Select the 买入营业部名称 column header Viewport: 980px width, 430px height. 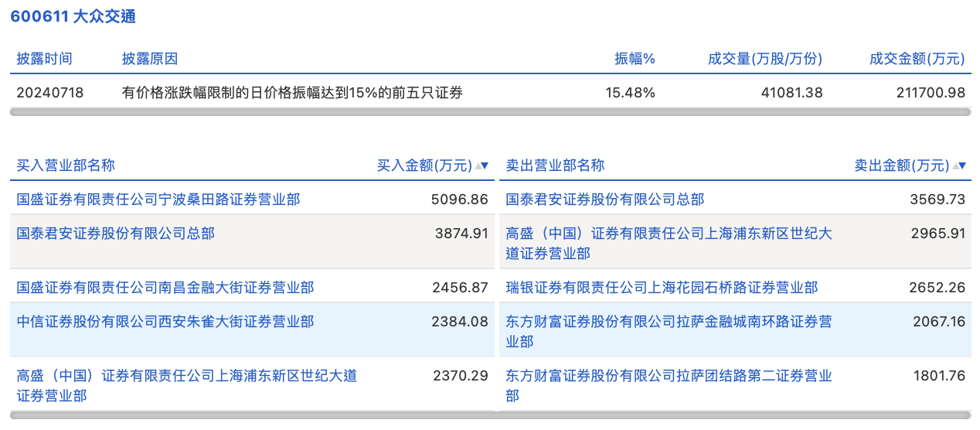click(66, 166)
